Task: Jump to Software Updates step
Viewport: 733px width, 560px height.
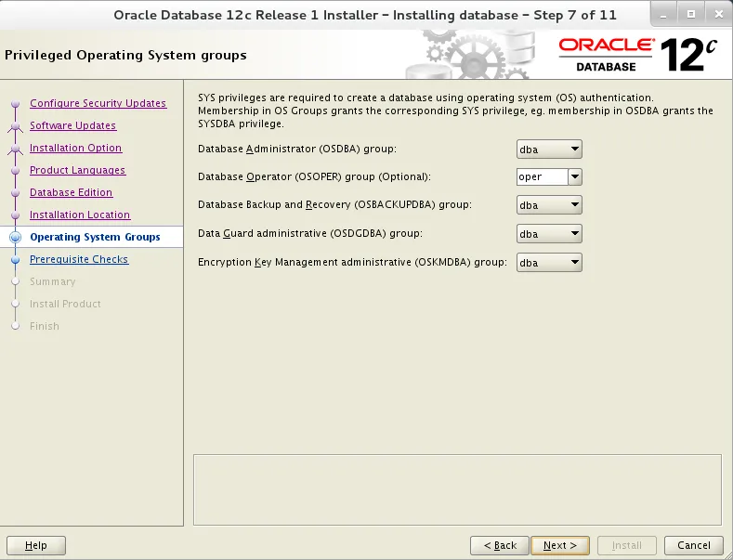Action: coord(72,125)
